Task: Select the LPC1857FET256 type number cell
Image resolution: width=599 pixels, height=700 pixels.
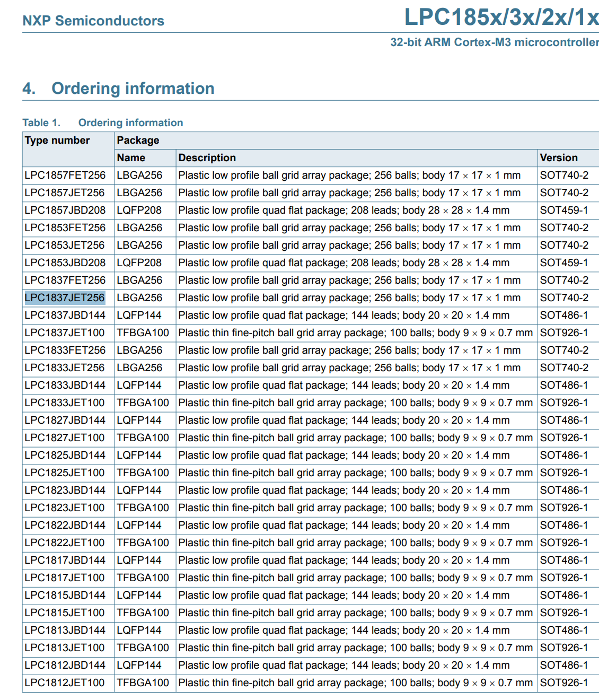Action: coord(65,175)
